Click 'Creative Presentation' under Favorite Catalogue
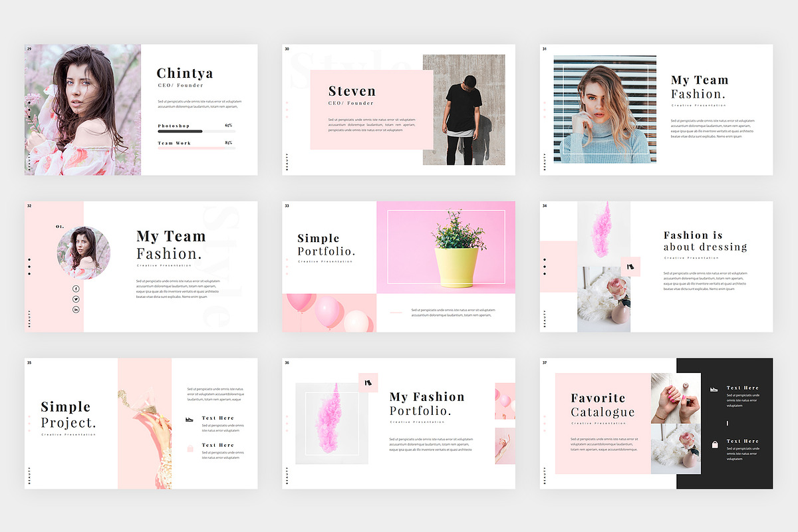 click(598, 423)
